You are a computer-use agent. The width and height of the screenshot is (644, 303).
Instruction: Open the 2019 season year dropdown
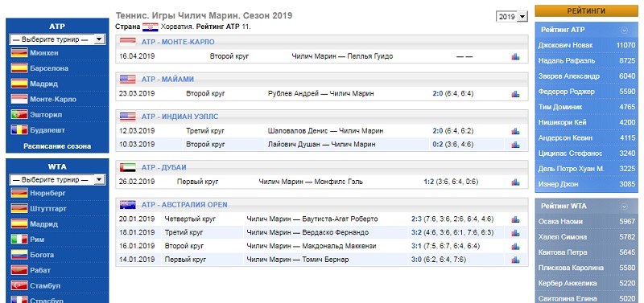click(x=512, y=17)
